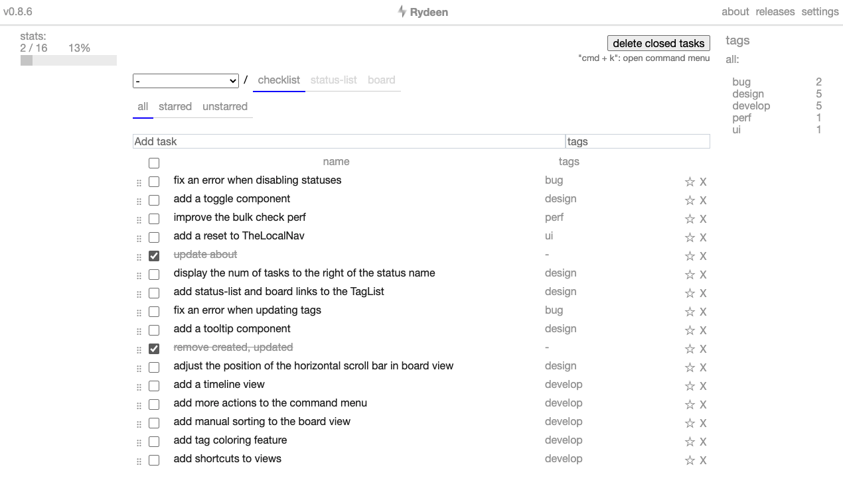This screenshot has width=843, height=504.
Task: Delete the 'add more actions to the command menu' task
Action: coord(703,405)
